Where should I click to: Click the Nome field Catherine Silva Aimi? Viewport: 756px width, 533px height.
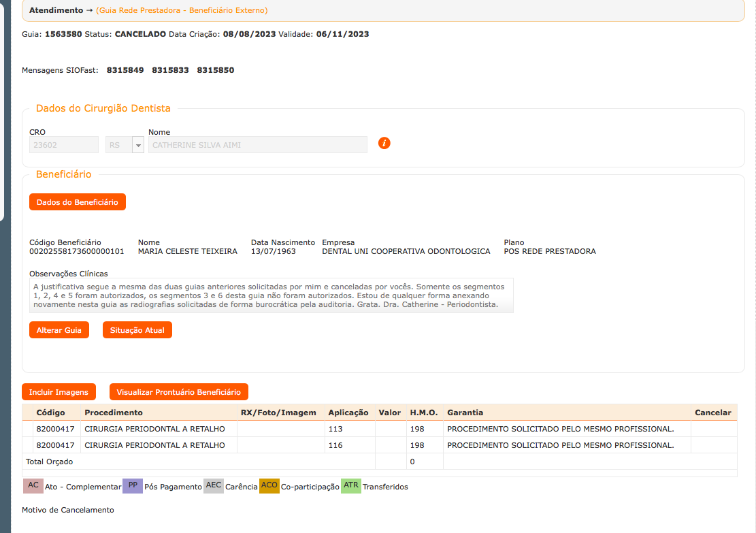click(x=257, y=145)
